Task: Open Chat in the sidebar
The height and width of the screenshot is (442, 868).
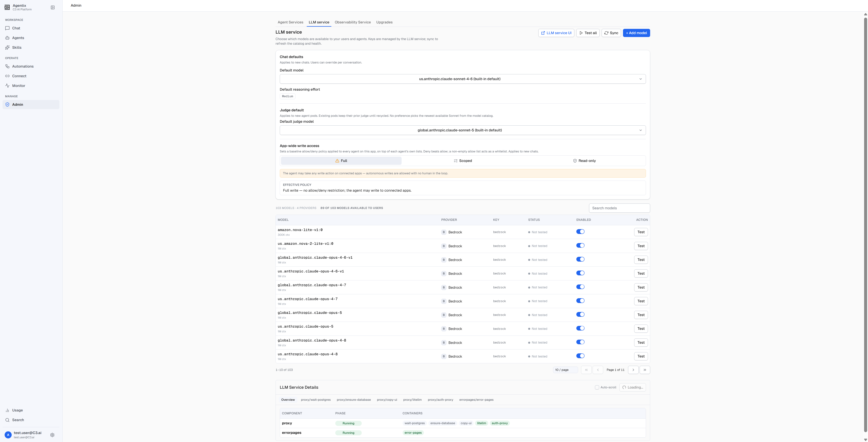Action: coord(31,28)
